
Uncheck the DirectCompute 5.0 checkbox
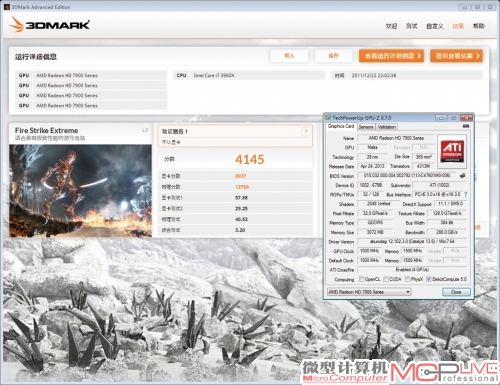tap(429, 279)
